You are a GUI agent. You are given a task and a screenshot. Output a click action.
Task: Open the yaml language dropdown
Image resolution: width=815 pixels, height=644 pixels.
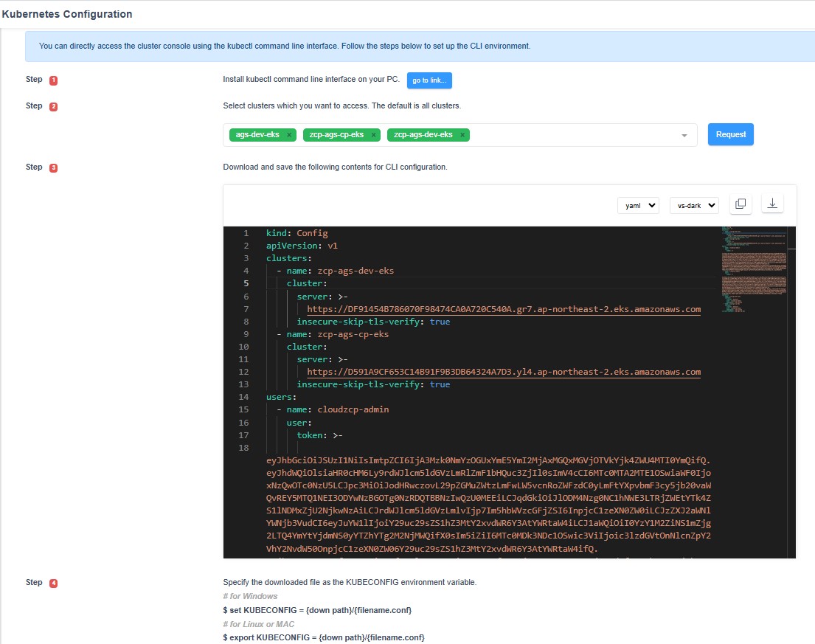coord(638,205)
